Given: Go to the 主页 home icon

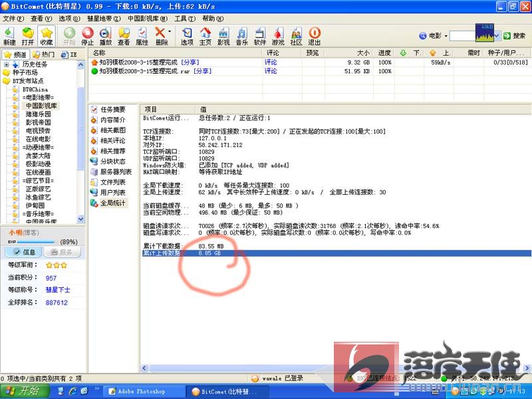Looking at the screenshot, I should 205,36.
